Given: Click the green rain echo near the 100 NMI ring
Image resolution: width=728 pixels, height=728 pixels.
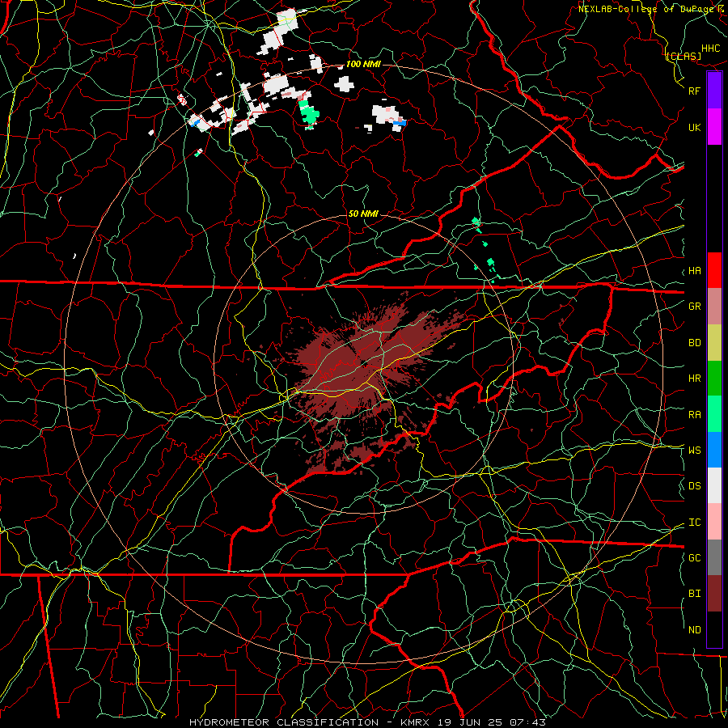Looking at the screenshot, I should 309,113.
